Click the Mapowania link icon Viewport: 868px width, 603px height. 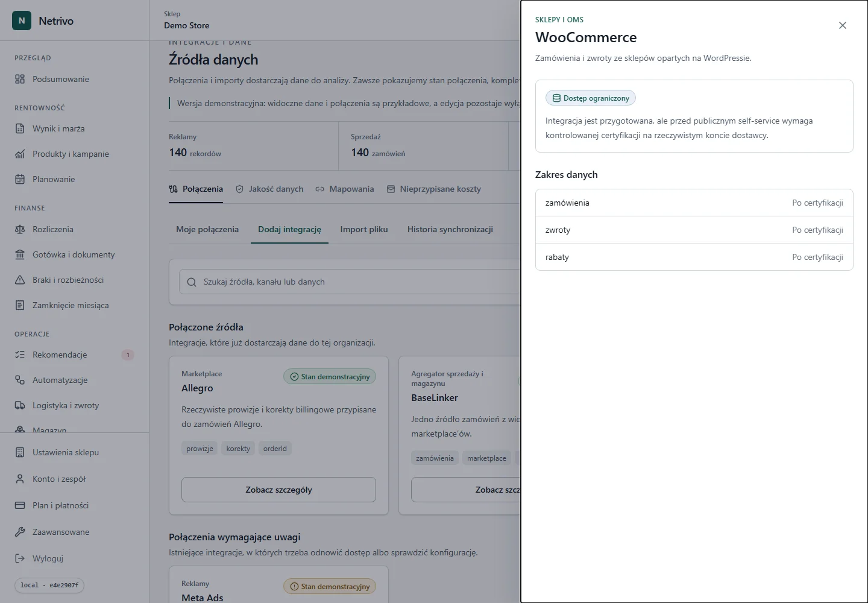pyautogui.click(x=320, y=189)
